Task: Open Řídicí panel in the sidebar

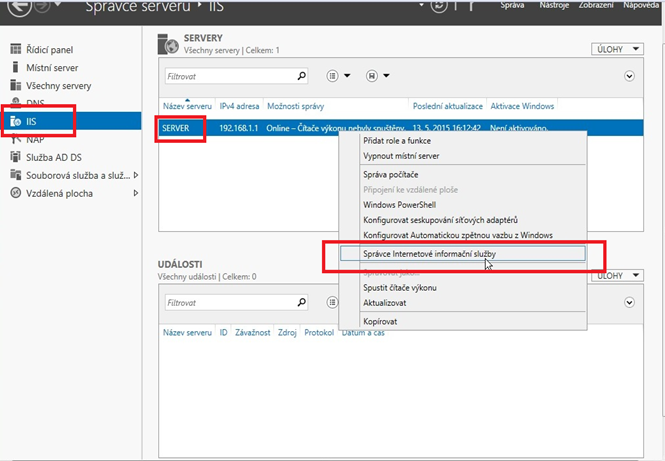Action: [50, 50]
